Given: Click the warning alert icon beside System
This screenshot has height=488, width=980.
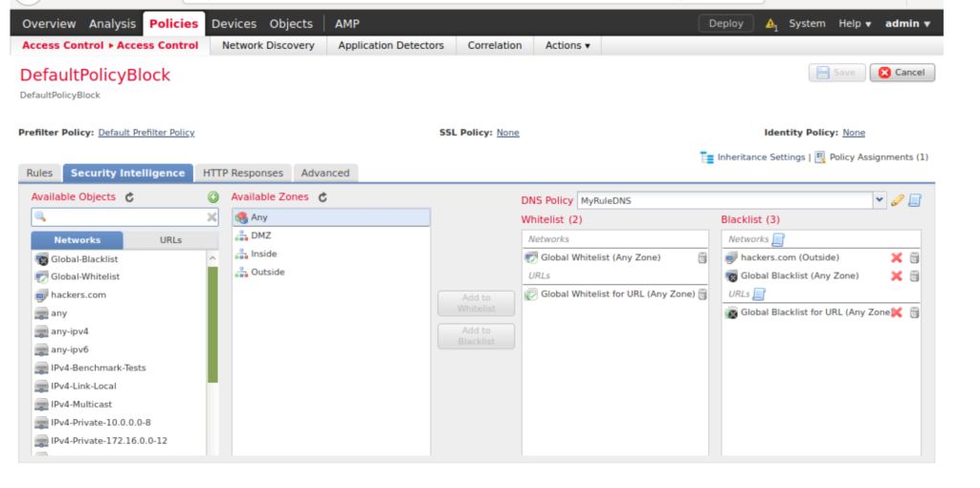Looking at the screenshot, I should pos(771,24).
